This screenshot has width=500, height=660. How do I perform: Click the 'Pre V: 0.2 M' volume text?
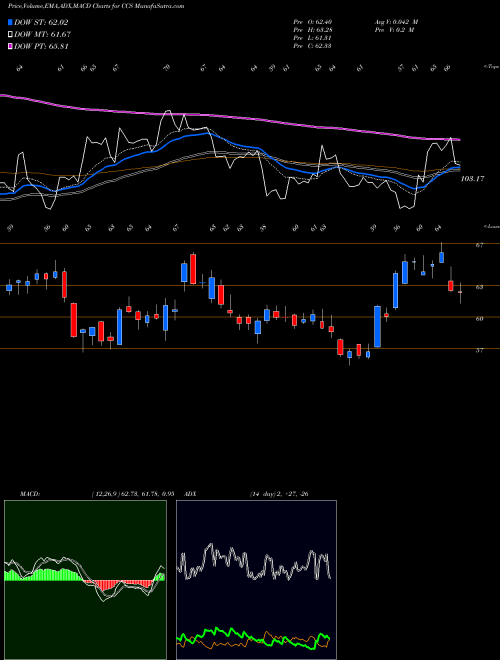tap(394, 30)
